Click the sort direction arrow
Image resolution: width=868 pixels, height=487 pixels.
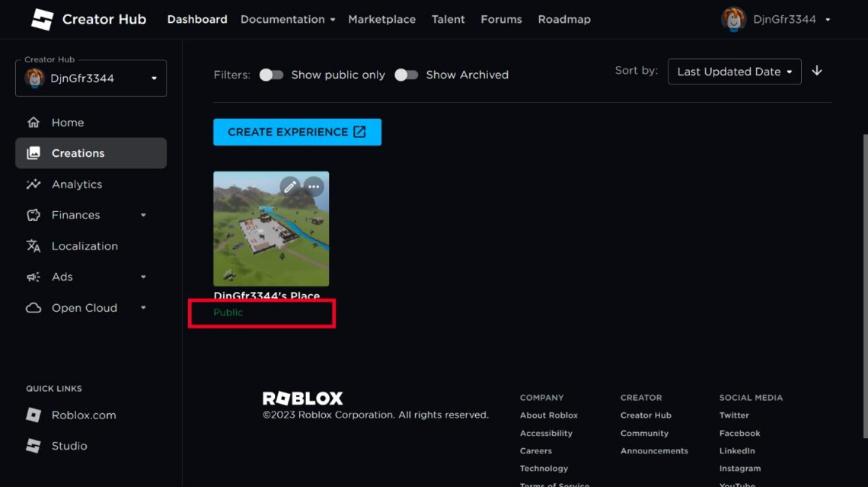pos(817,71)
